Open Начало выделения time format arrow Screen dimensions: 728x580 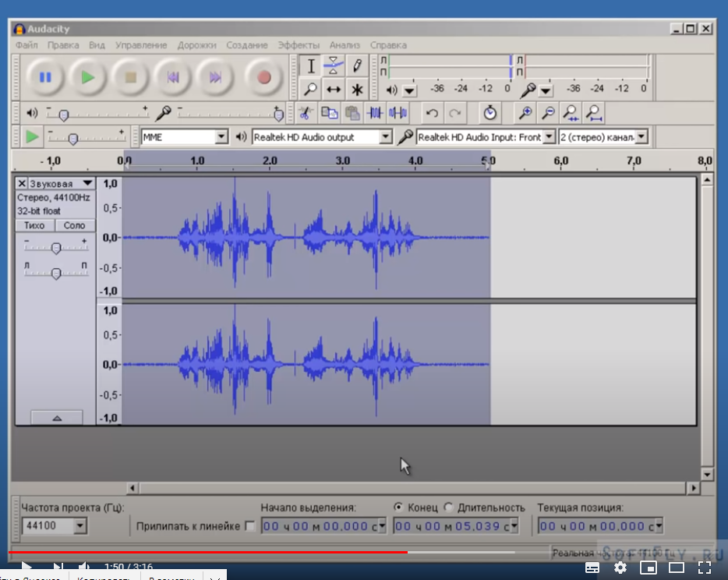tap(382, 526)
